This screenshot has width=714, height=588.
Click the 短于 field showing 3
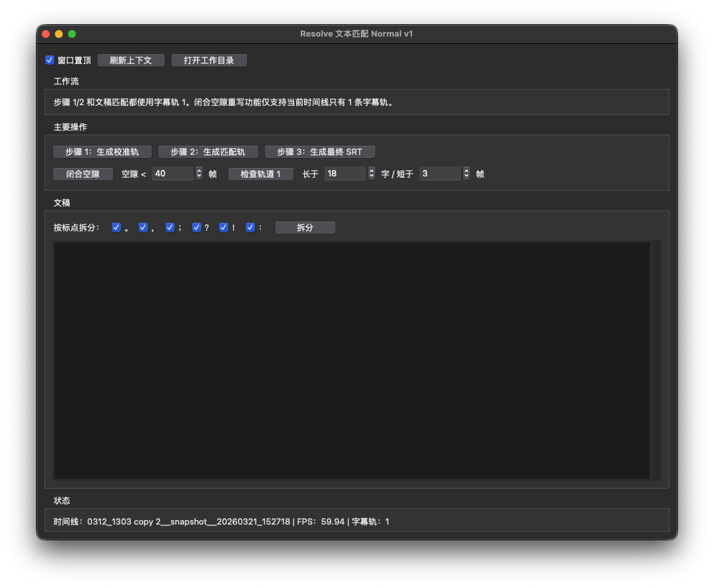440,174
